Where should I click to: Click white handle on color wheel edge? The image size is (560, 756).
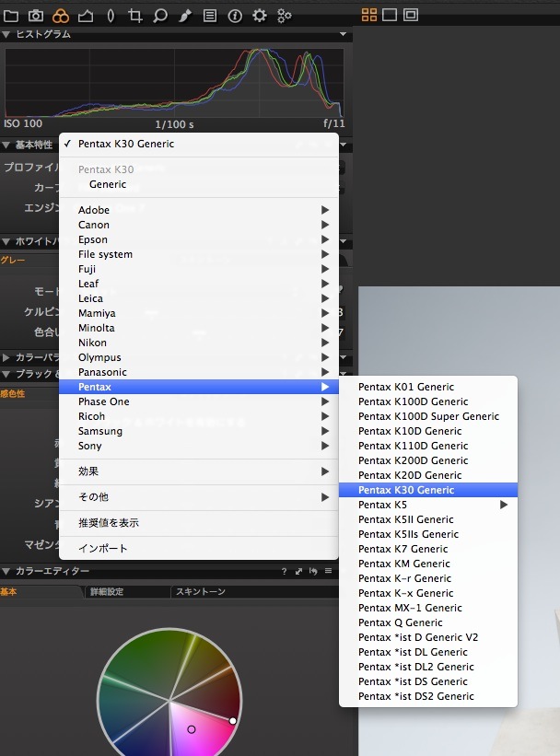[232, 721]
